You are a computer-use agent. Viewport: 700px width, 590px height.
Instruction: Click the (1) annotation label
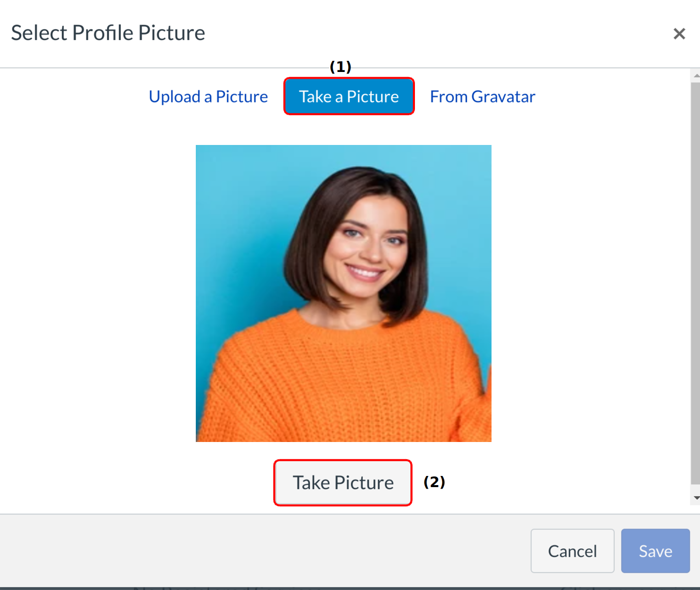[340, 67]
